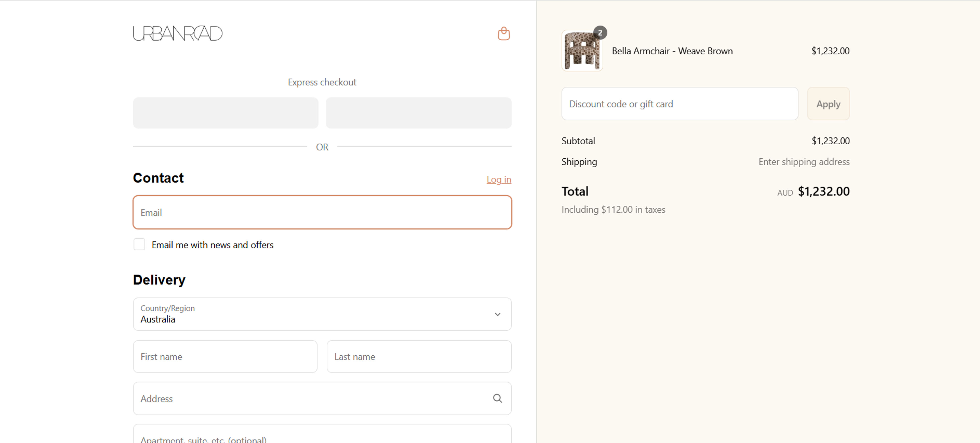Click the Apply discount button
Screen dimensions: 980x443
point(828,104)
